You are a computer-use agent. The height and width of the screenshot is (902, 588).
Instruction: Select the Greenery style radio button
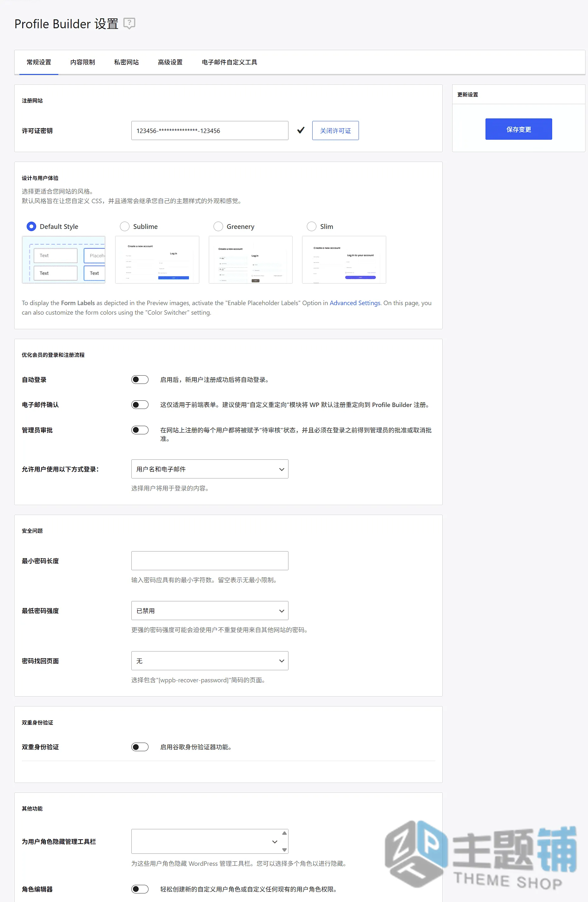[218, 226]
